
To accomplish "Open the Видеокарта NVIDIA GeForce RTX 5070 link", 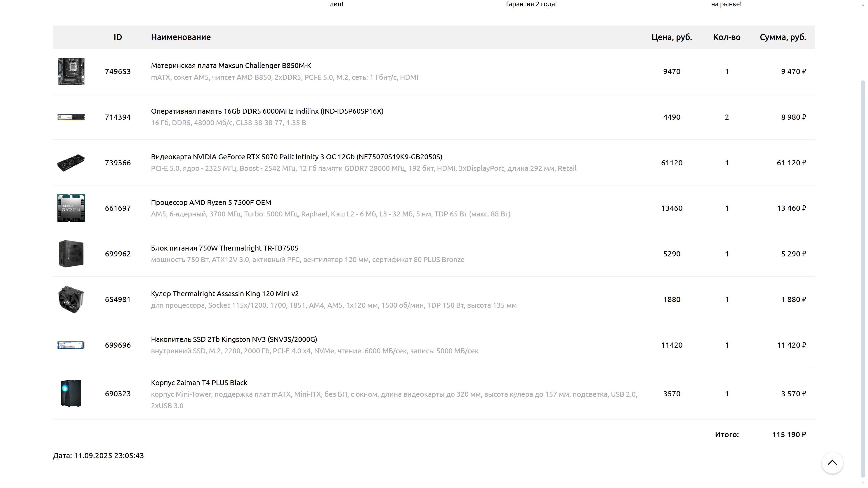I will [296, 157].
